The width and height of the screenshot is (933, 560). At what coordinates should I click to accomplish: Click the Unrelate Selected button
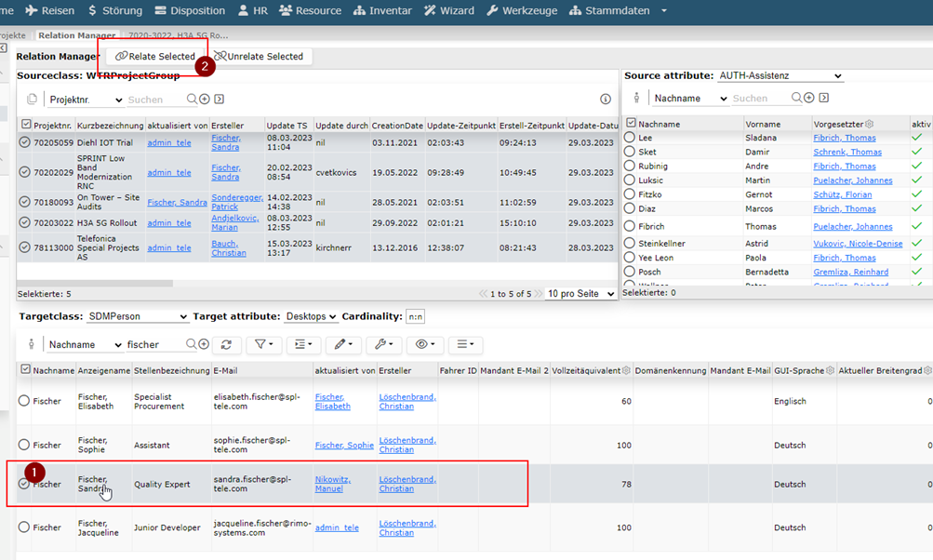point(259,57)
